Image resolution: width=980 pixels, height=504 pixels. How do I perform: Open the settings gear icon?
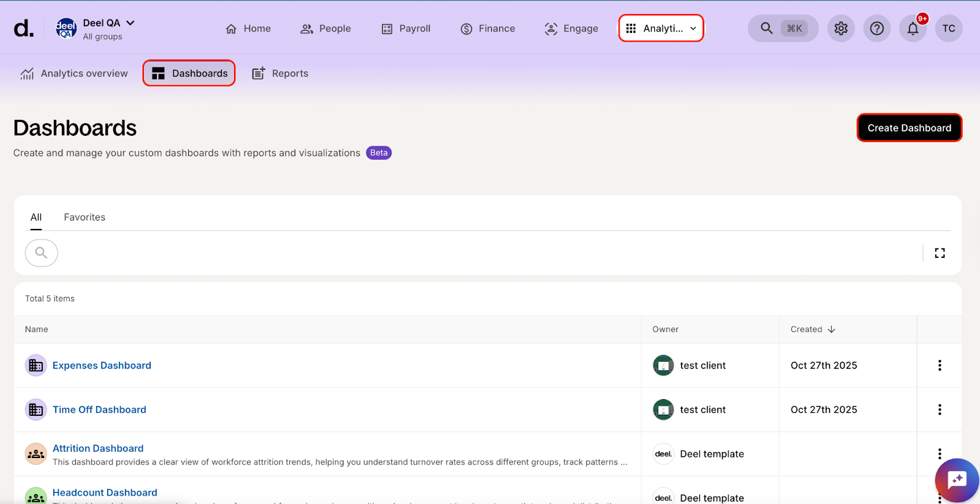click(841, 28)
